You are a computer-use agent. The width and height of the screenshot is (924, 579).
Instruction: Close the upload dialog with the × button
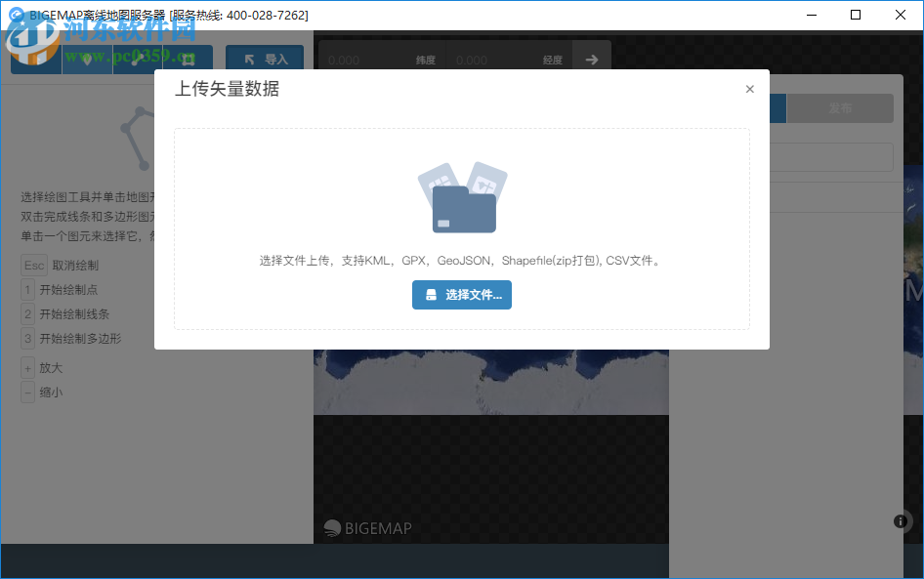749,89
